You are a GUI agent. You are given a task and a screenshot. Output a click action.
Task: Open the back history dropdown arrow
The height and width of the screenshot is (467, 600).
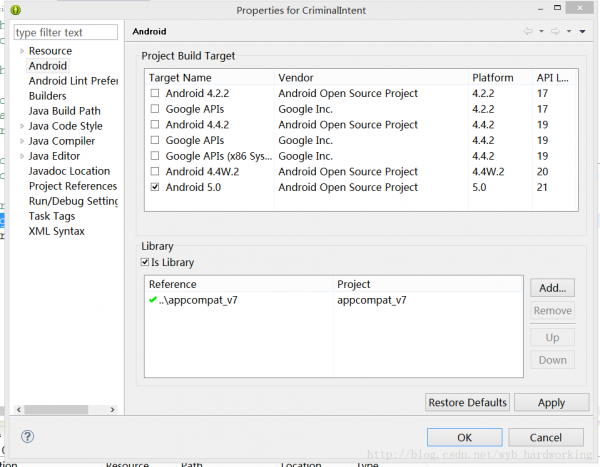pyautogui.click(x=541, y=31)
